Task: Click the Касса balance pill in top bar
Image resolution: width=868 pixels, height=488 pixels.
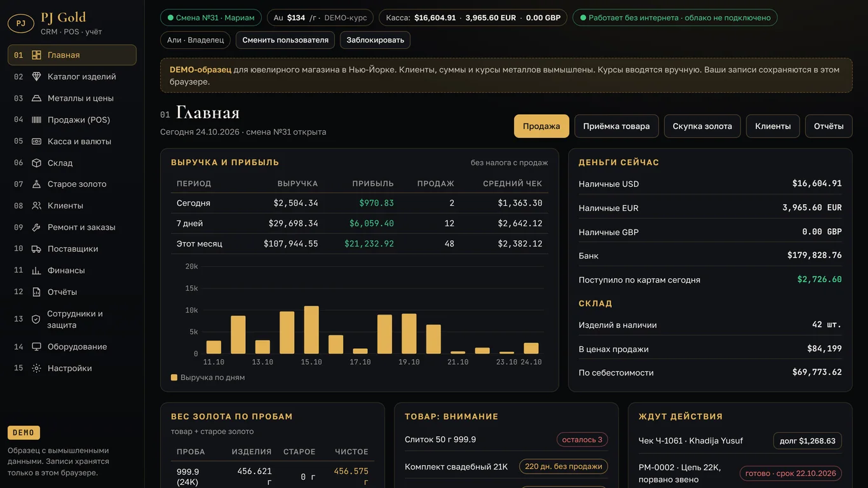Action: (473, 18)
